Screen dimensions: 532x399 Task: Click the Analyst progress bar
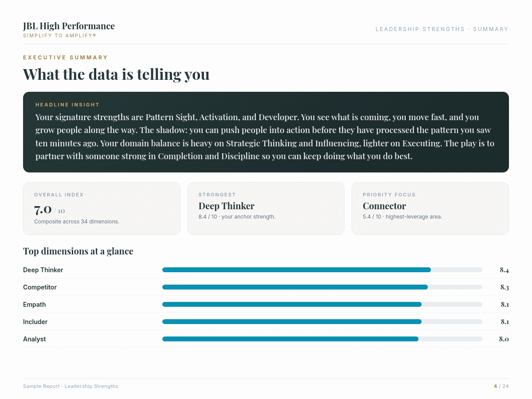coord(322,339)
